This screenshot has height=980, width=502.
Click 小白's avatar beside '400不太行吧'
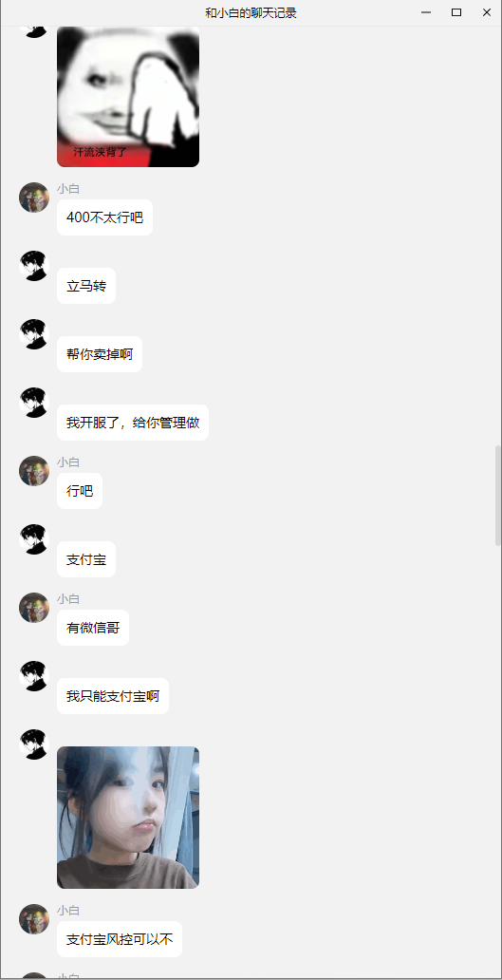coord(34,198)
